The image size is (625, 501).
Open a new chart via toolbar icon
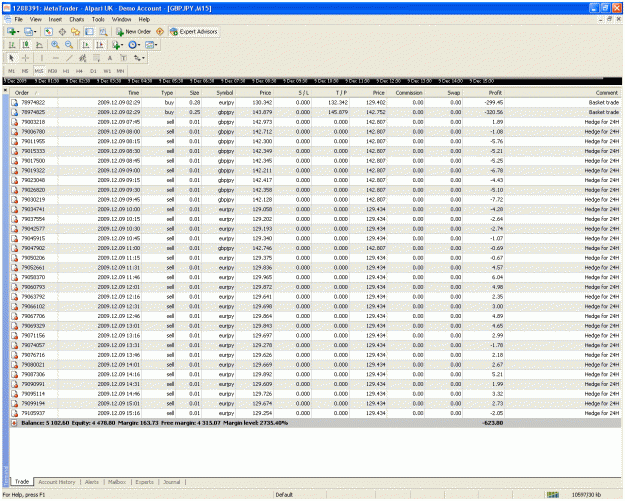(x=11, y=31)
